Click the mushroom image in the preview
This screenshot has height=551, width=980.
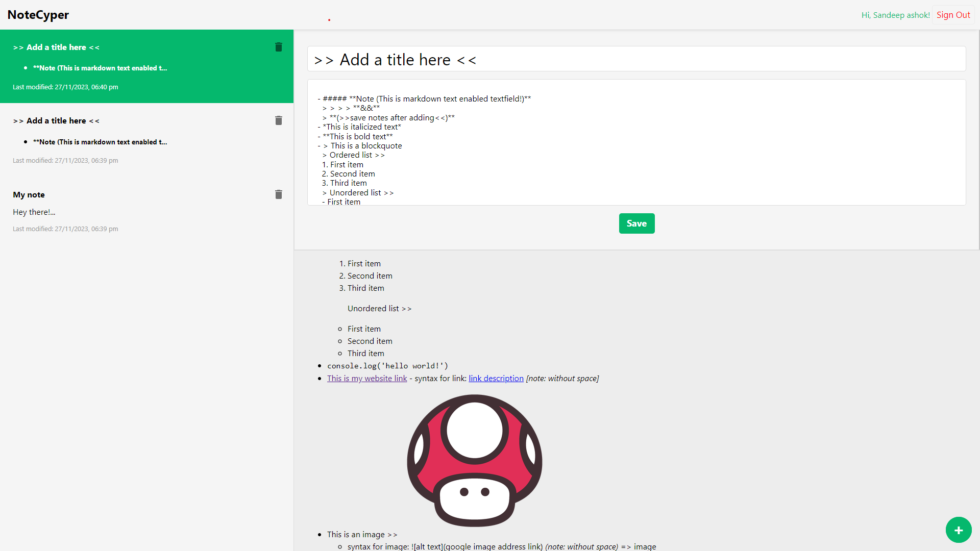[x=475, y=461]
